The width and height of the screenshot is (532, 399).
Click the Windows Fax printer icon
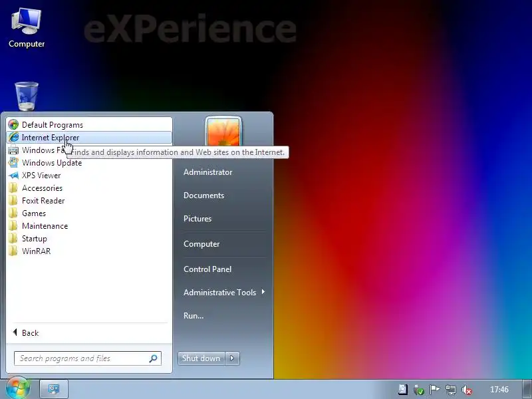tap(13, 150)
